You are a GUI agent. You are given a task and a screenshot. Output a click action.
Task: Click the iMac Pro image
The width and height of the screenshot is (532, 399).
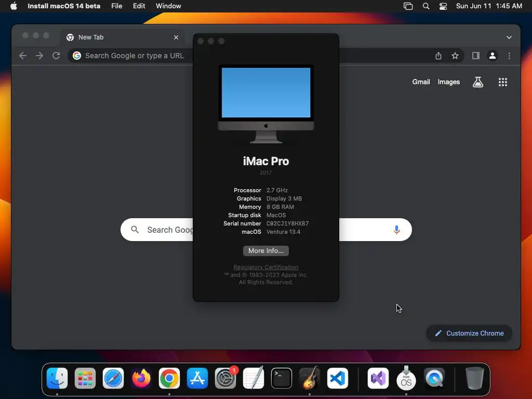[x=265, y=104]
